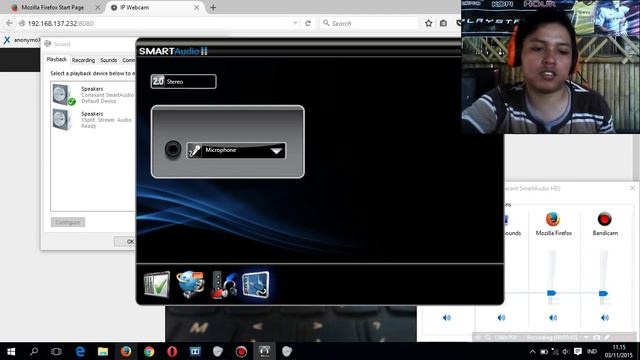
Task: Select XSplit Stream Audio Speakers device
Action: 93,120
